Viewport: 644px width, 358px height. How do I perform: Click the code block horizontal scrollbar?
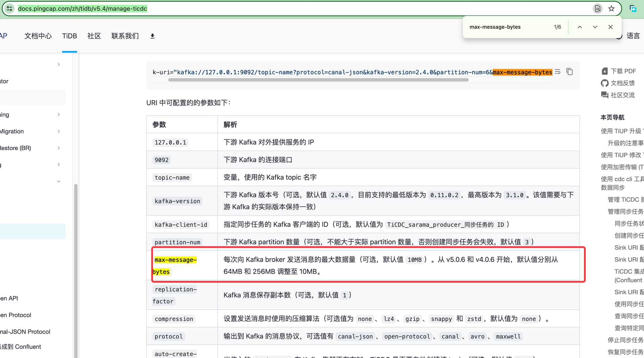pyautogui.click(x=318, y=80)
